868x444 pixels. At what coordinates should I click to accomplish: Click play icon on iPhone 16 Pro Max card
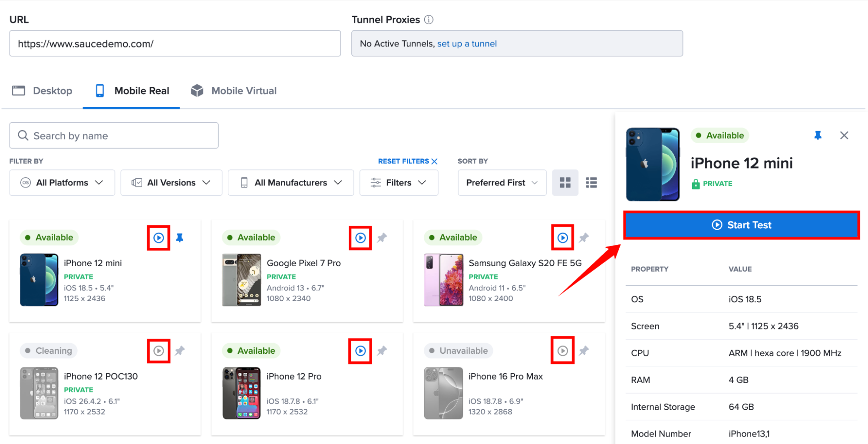(x=563, y=351)
